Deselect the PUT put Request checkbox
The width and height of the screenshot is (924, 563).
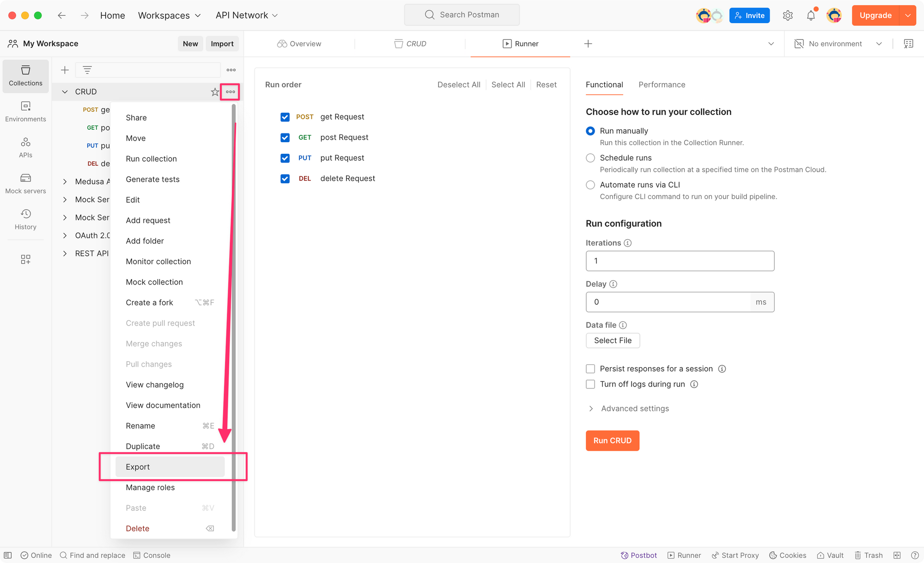(x=285, y=158)
